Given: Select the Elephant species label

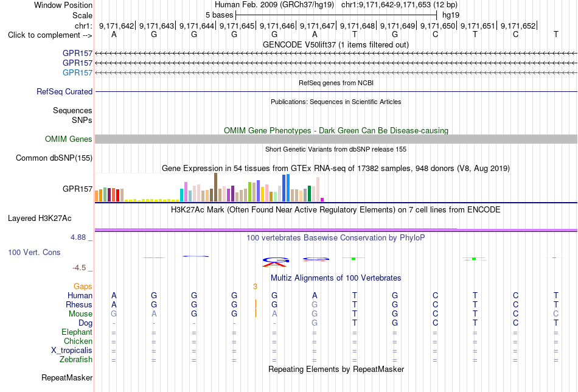Looking at the screenshot, I should pyautogui.click(x=77, y=332).
